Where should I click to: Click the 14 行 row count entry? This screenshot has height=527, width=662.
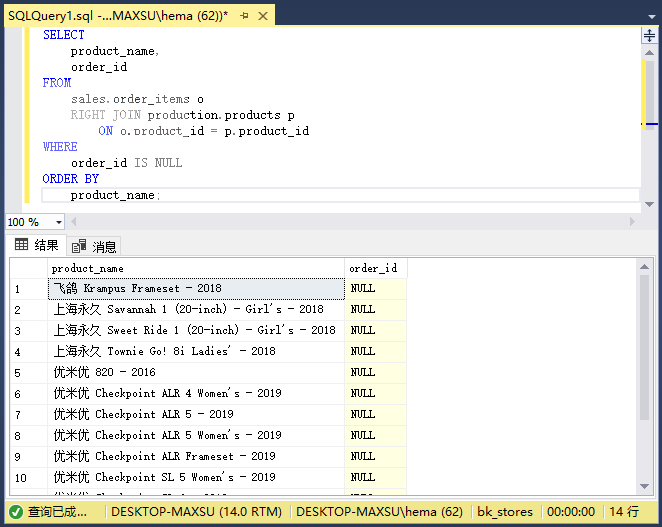click(624, 512)
